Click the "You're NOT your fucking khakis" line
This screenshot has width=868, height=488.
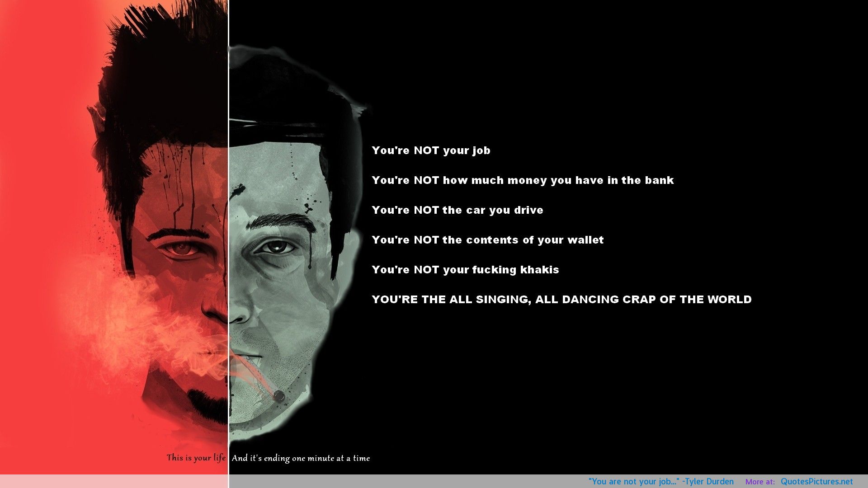pos(465,270)
